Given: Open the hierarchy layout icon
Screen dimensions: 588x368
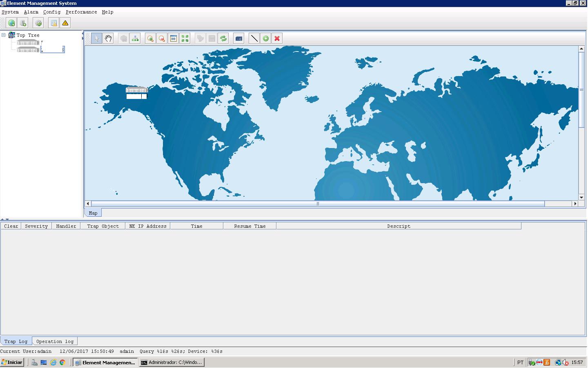Looking at the screenshot, I should pyautogui.click(x=135, y=38).
